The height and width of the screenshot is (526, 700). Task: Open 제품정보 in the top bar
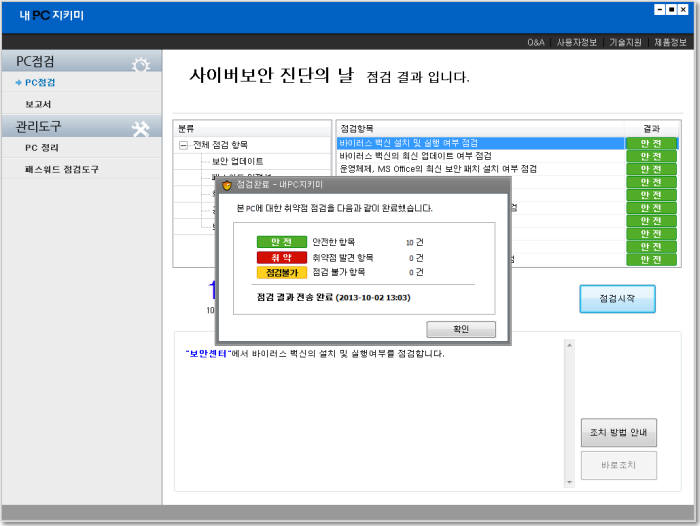coord(670,42)
